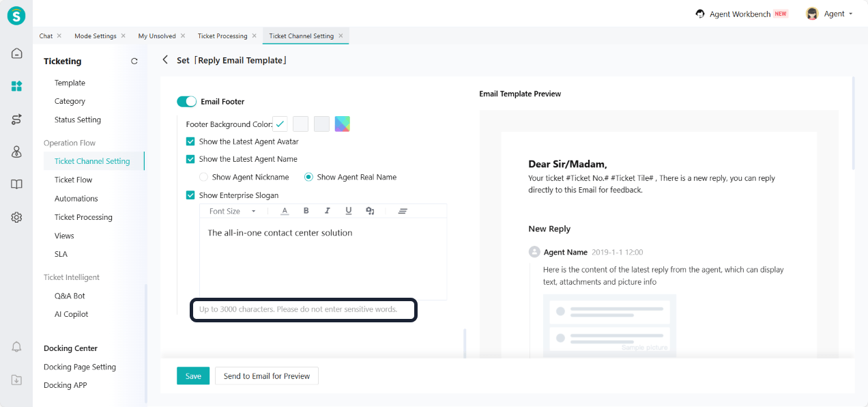The image size is (868, 407).
Task: Uncheck Show the Latest Agent Avatar
Action: [190, 142]
